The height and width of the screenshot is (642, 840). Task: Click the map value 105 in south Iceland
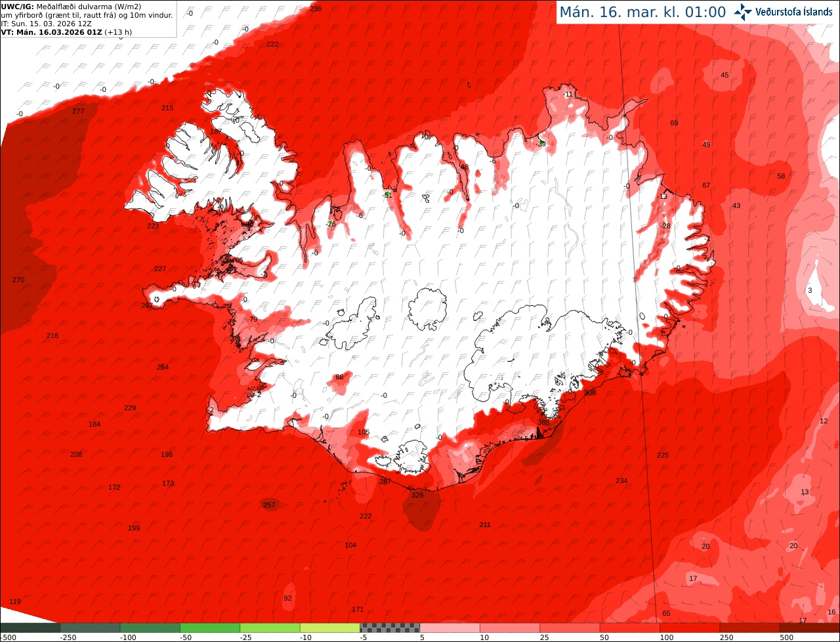364,432
